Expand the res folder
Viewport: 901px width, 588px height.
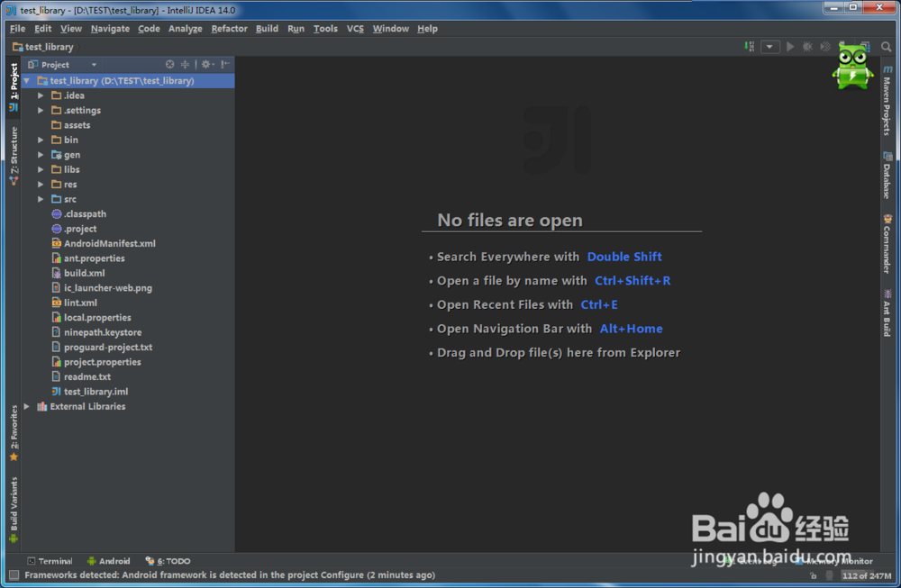tap(41, 185)
